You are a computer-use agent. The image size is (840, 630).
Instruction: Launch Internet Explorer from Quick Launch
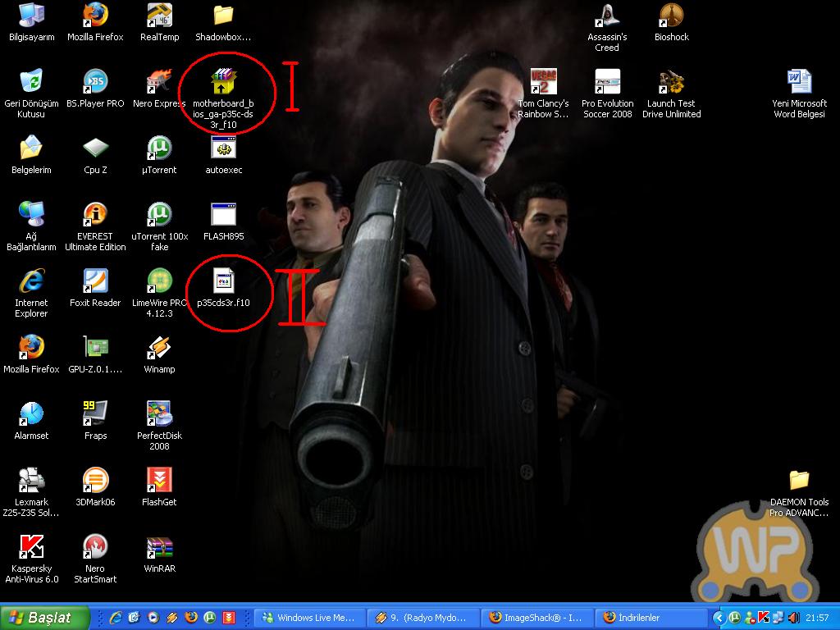click(115, 618)
